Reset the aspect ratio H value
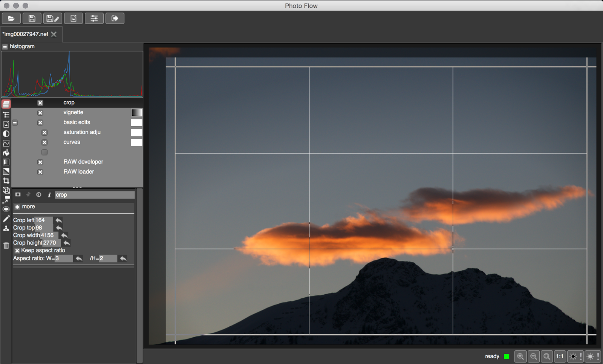Screen dimensions: 603x364 (x=123, y=258)
